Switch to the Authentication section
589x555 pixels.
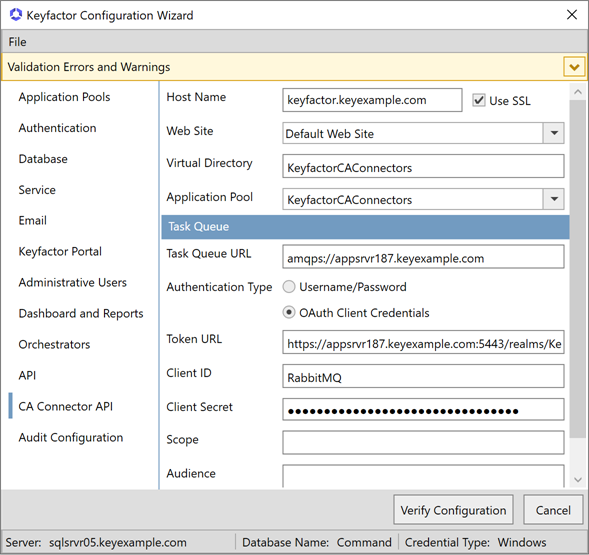[x=57, y=128]
